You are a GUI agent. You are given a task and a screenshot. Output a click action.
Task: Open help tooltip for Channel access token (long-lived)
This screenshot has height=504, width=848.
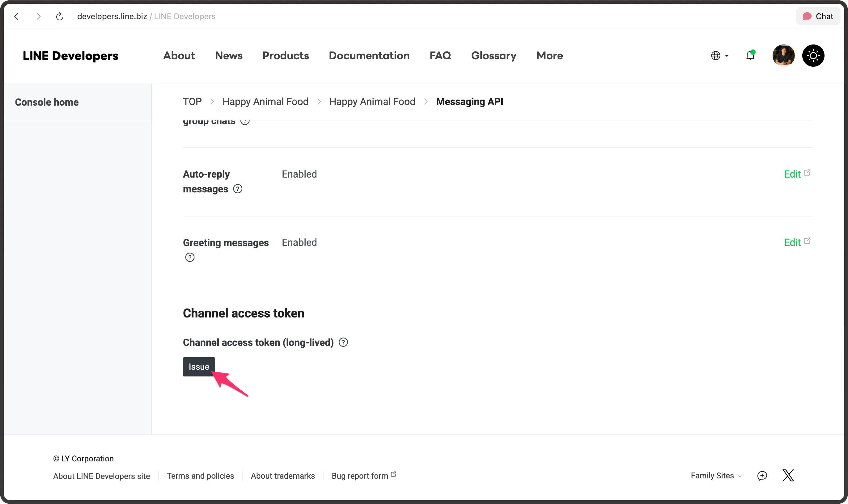tap(343, 342)
